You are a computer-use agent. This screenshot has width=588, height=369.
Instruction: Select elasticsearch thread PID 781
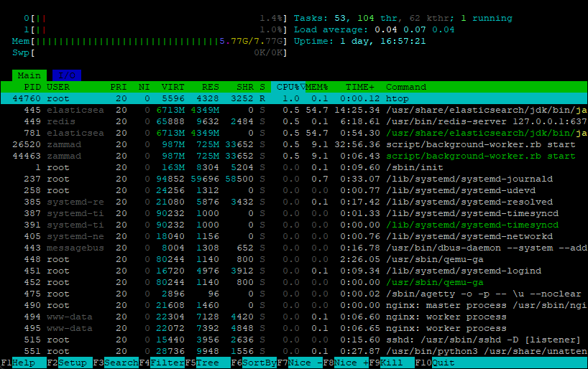294,133
